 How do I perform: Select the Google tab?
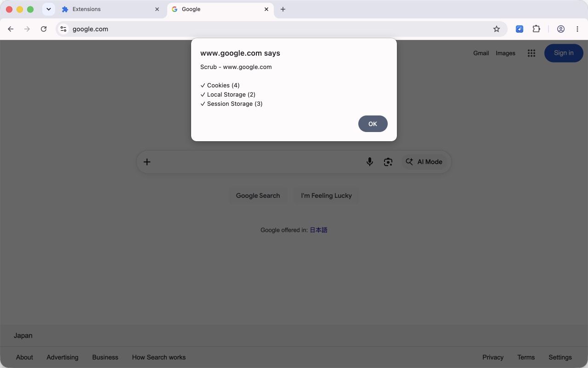point(220,9)
